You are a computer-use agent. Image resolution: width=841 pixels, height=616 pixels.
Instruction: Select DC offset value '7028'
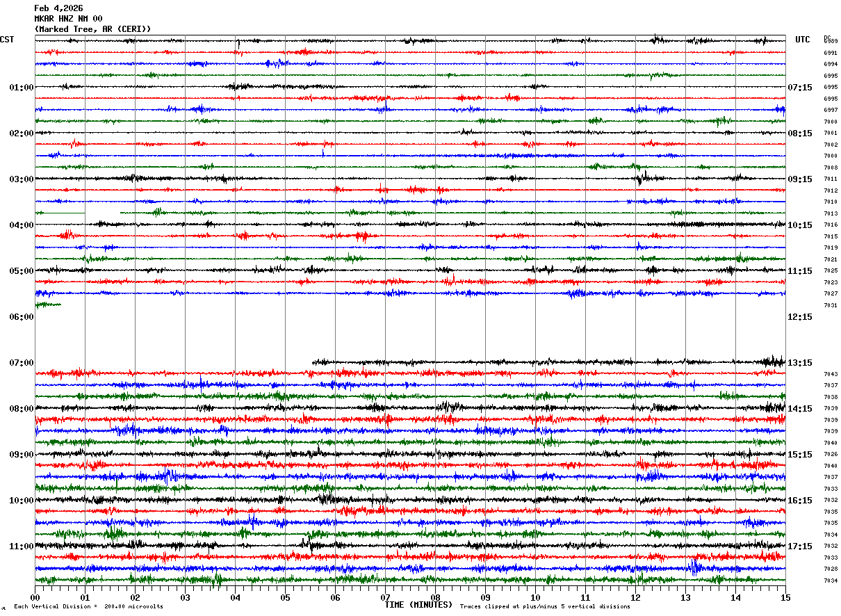pyautogui.click(x=831, y=569)
